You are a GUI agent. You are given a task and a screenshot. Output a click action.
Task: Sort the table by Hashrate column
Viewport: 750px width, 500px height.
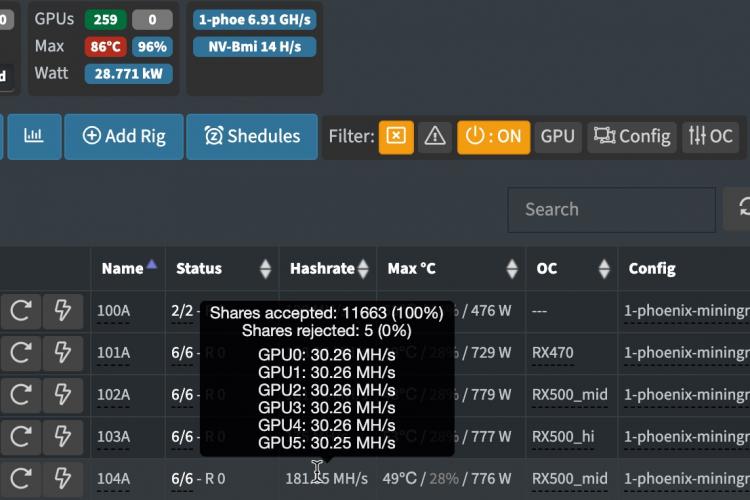[x=328, y=268]
